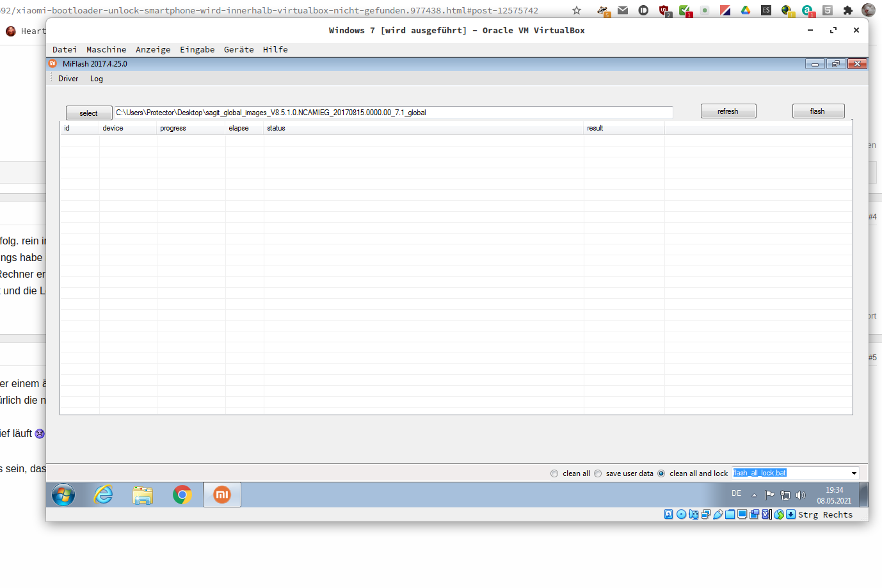Toggle VirtualBox fullscreen expand button

pyautogui.click(x=833, y=30)
